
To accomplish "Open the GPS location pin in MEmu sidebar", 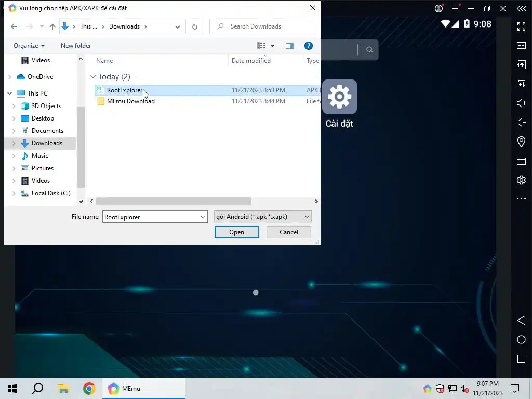I will 521,141.
